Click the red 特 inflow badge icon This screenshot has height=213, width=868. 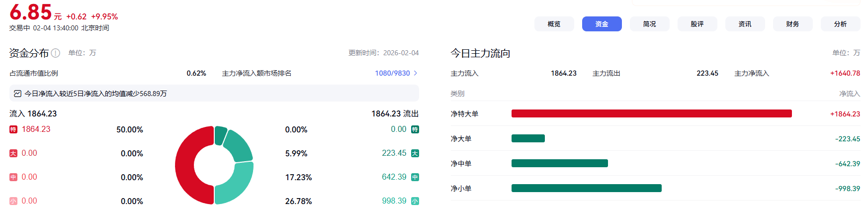[x=13, y=129]
